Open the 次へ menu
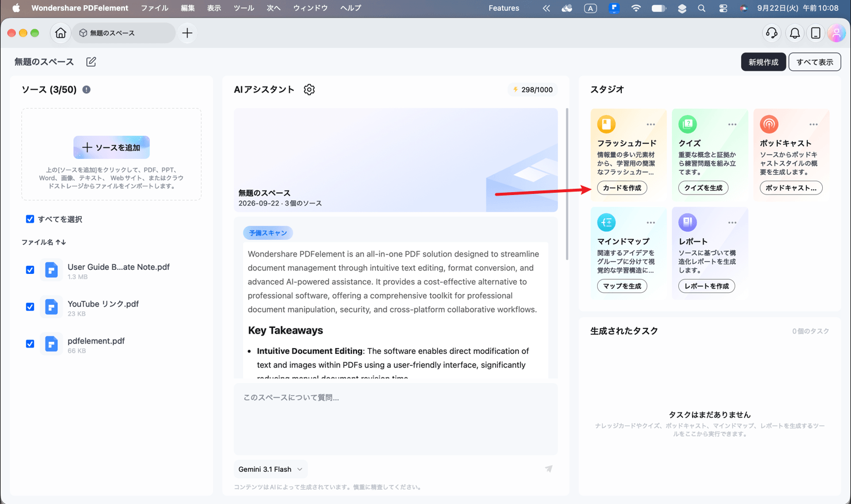The width and height of the screenshot is (851, 504). pyautogui.click(x=273, y=8)
